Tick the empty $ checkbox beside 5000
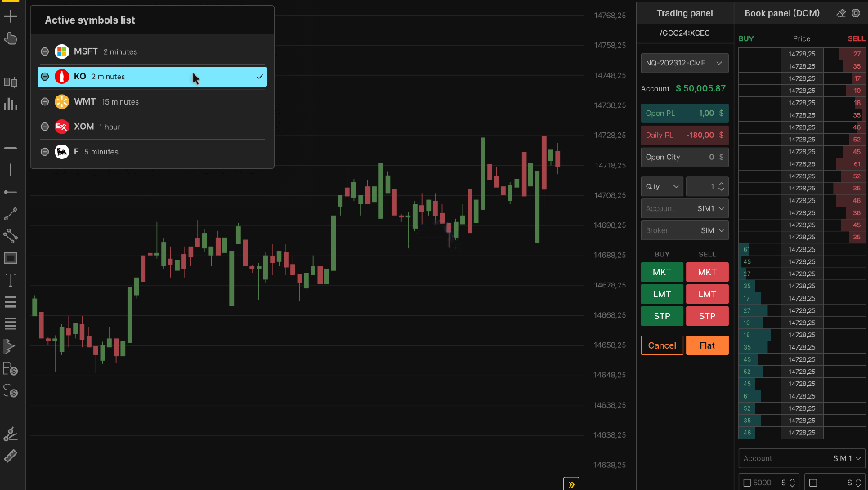The height and width of the screenshot is (490, 868). tap(812, 483)
